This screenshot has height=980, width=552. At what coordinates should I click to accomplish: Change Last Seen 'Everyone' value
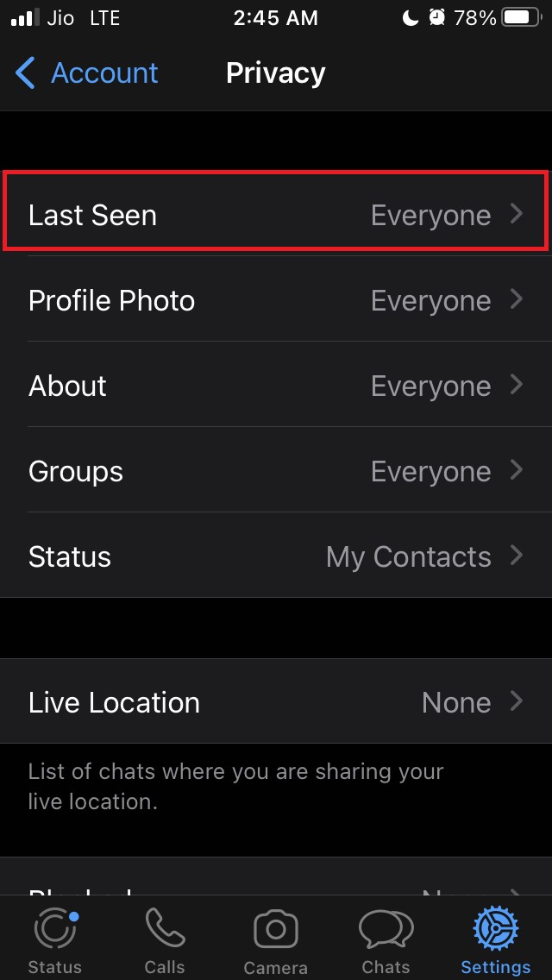point(430,215)
